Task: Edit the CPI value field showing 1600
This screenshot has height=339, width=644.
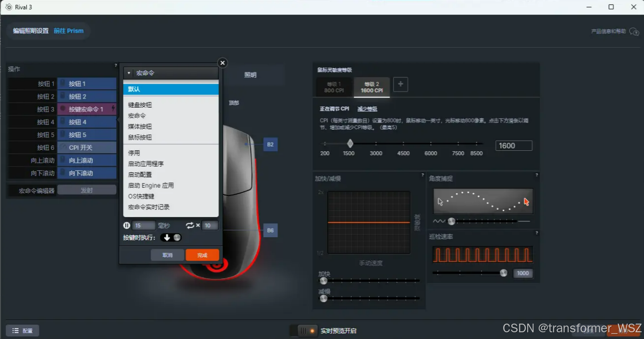Action: point(514,145)
